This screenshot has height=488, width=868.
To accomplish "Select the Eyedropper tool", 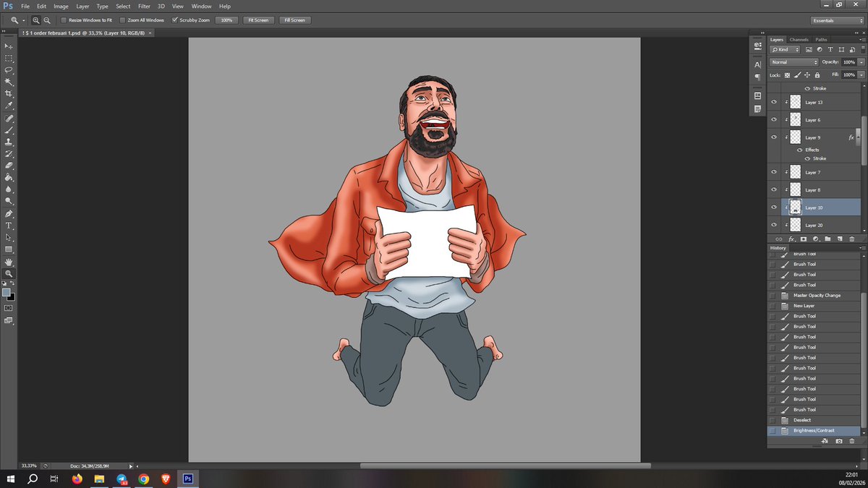I will coord(9,106).
